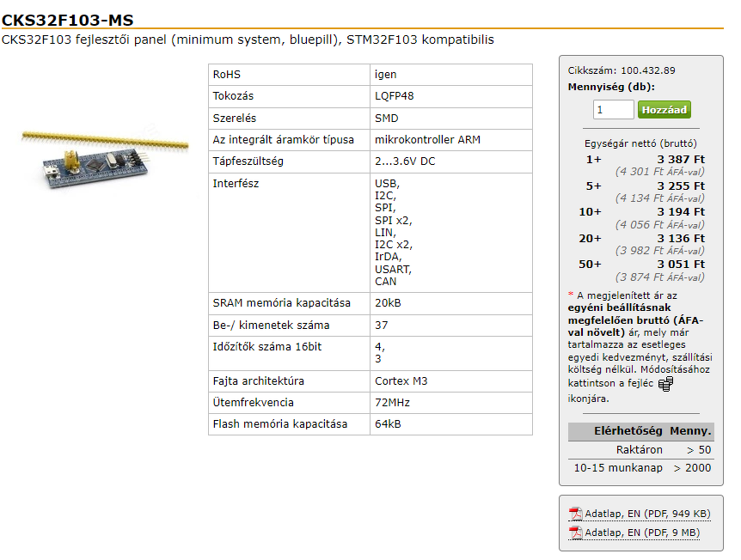The height and width of the screenshot is (560, 741).
Task: Click the 1+ price '3 387 Ft'
Action: click(681, 160)
